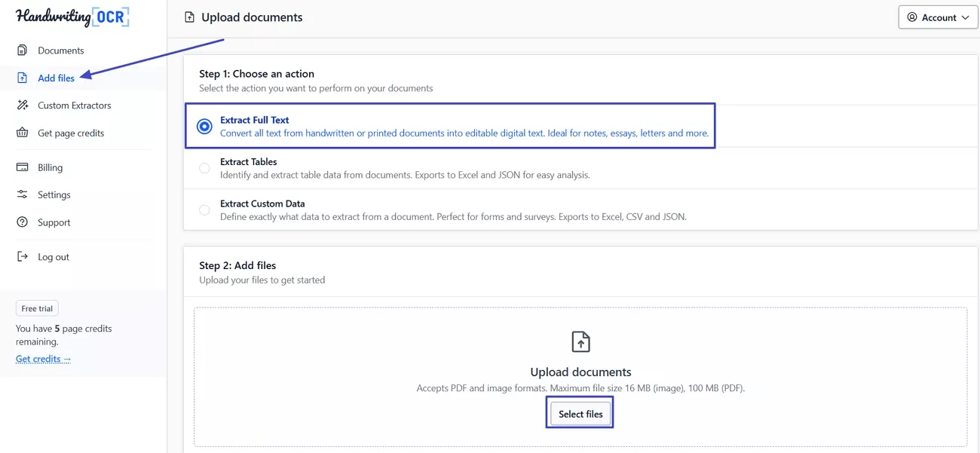Go to the Billing menu item
This screenshot has height=453, width=980.
click(x=50, y=167)
